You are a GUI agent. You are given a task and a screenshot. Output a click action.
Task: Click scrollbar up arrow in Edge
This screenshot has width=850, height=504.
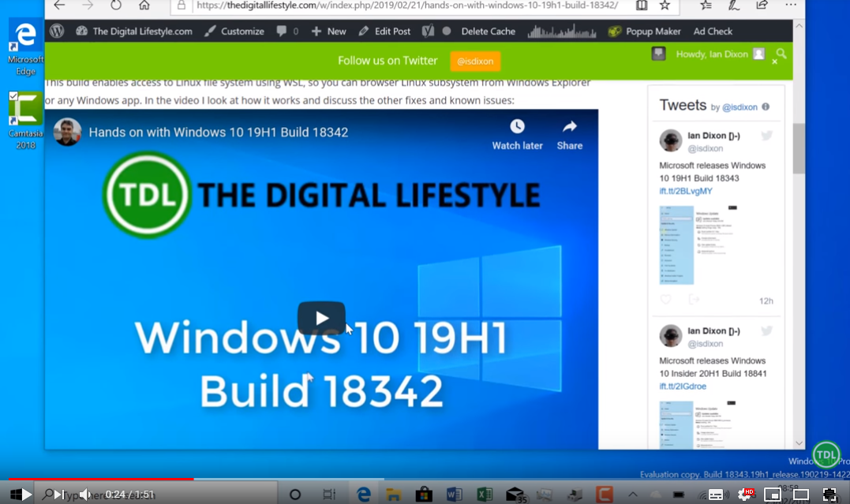point(799,25)
